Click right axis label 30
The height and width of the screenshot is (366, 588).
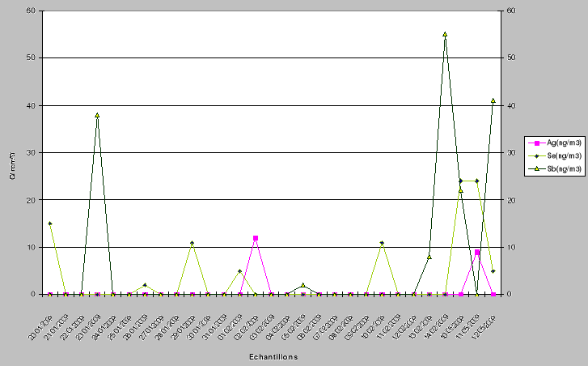tap(511, 153)
